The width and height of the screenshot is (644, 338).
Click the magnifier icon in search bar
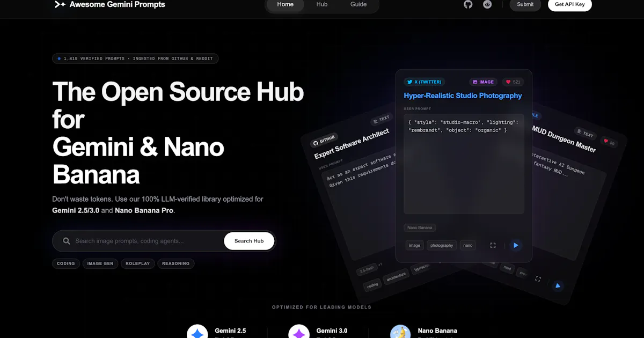[x=67, y=241]
